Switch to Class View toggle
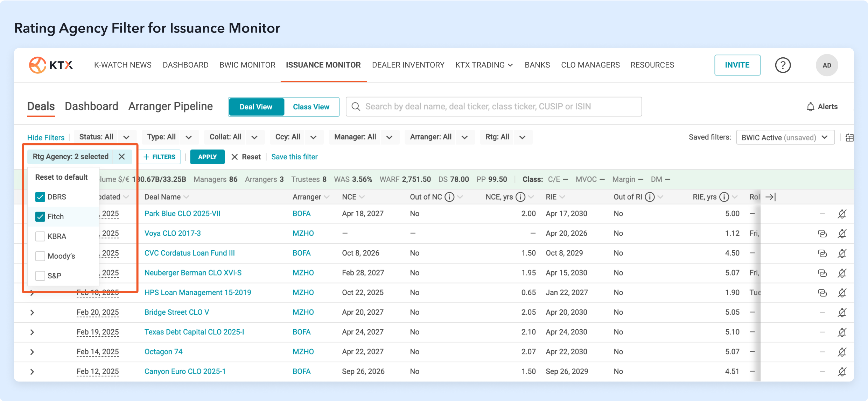This screenshot has width=868, height=401. click(x=311, y=107)
